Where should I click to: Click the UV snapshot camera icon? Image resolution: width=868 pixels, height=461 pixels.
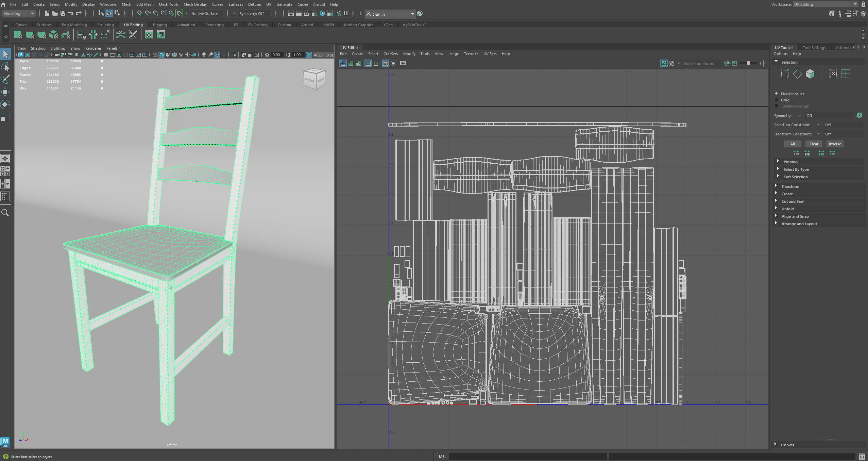(403, 63)
